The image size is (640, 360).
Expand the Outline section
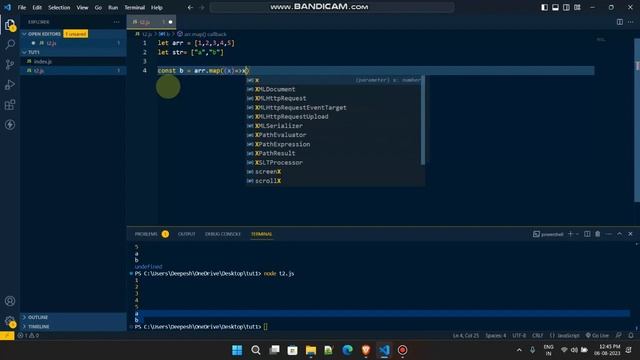coord(73,317)
